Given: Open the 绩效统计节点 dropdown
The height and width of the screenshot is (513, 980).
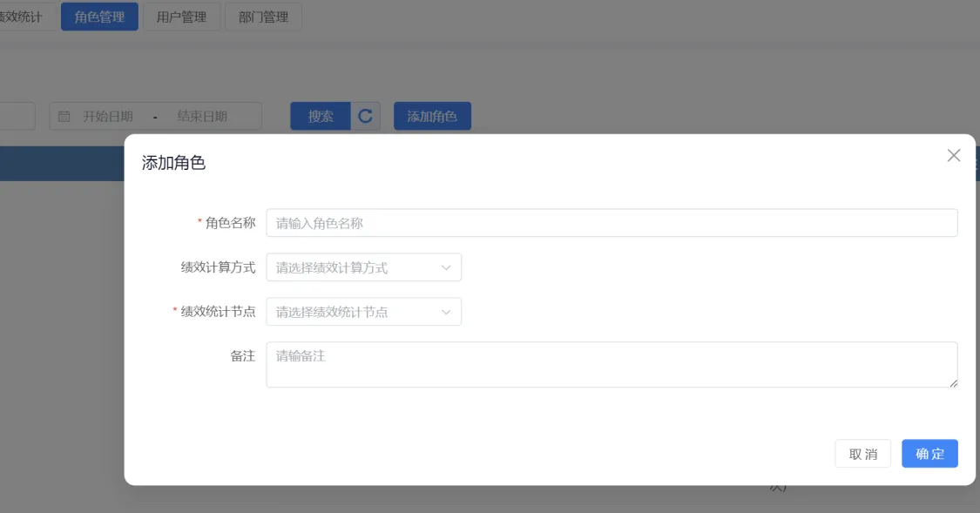Looking at the screenshot, I should [x=364, y=312].
